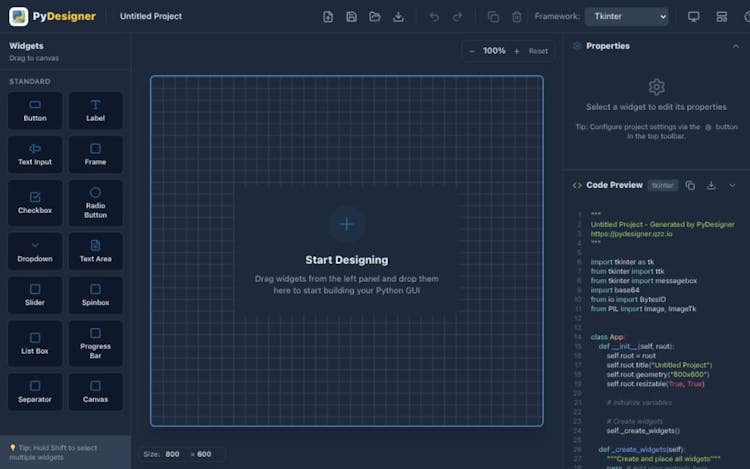Select the Dropdown widget
Image resolution: width=750 pixels, height=469 pixels.
coord(35,251)
